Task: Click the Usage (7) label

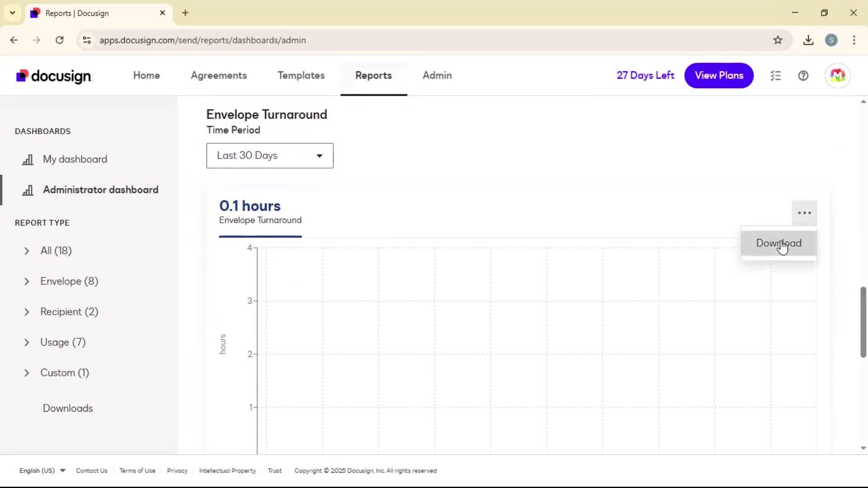Action: pos(63,343)
